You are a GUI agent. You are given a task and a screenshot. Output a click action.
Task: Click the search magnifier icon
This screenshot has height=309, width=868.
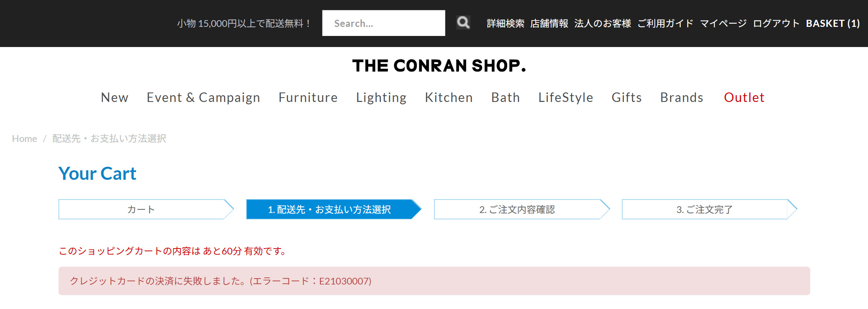(463, 23)
